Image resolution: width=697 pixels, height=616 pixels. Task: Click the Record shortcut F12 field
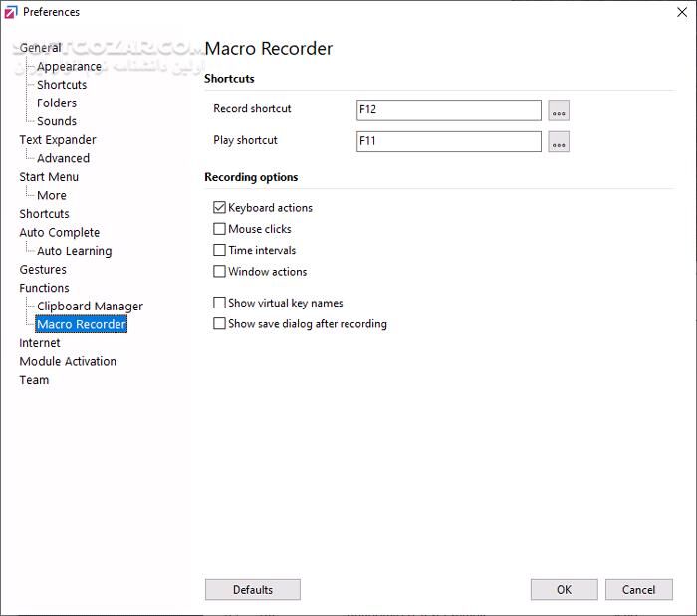(448, 110)
